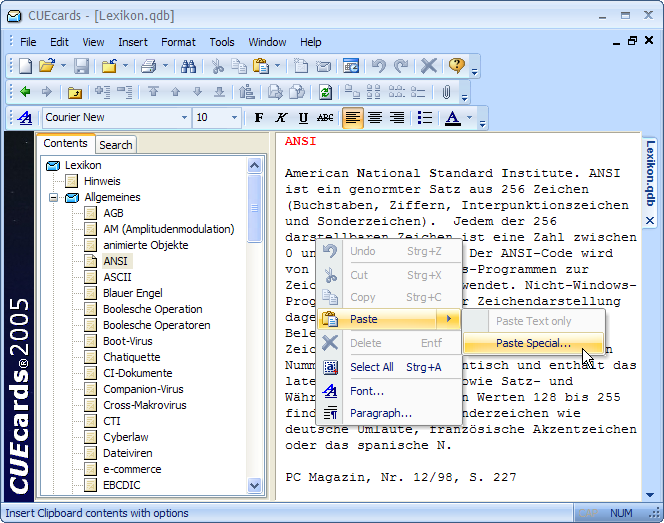Click Font... in the context menu
This screenshot has width=664, height=523.
pos(367,391)
